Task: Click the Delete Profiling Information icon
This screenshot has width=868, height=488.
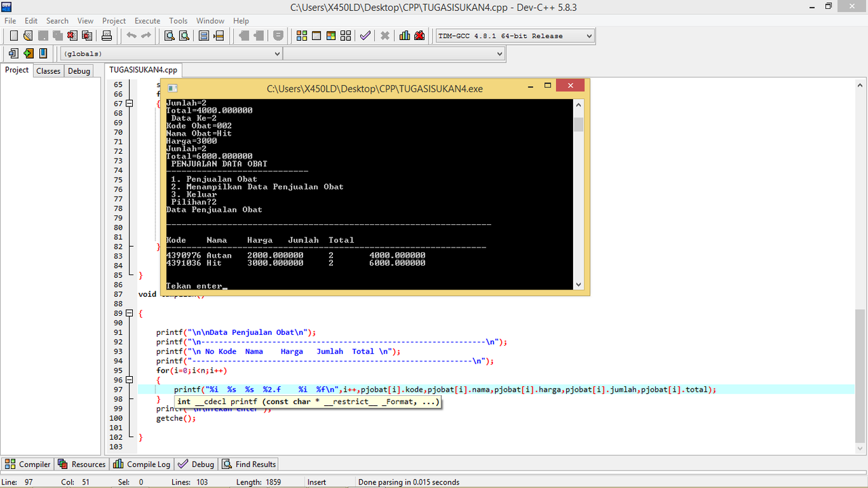Action: [x=420, y=36]
